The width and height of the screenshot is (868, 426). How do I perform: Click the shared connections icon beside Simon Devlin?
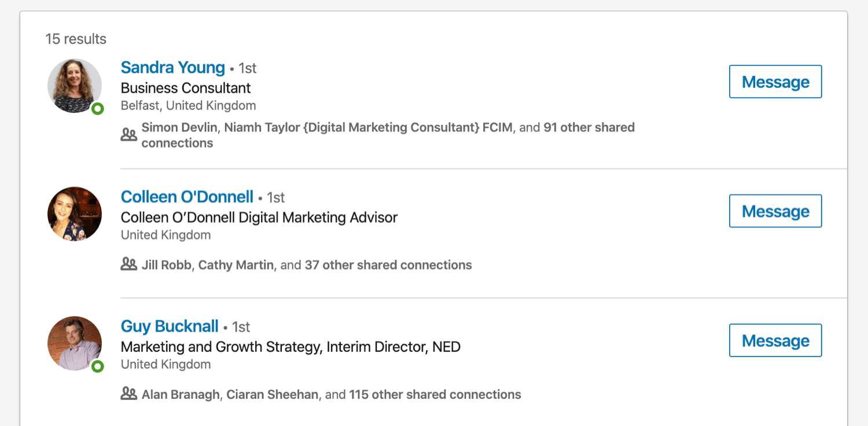[x=128, y=133]
